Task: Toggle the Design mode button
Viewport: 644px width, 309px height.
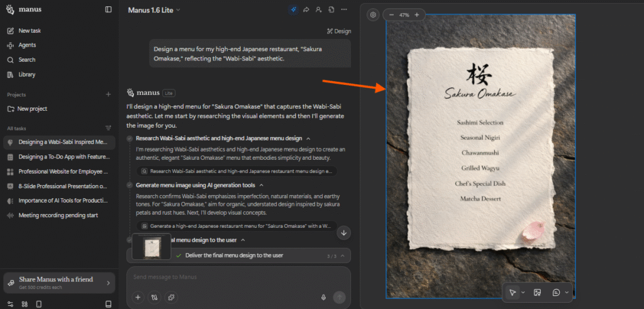Action: (x=338, y=31)
